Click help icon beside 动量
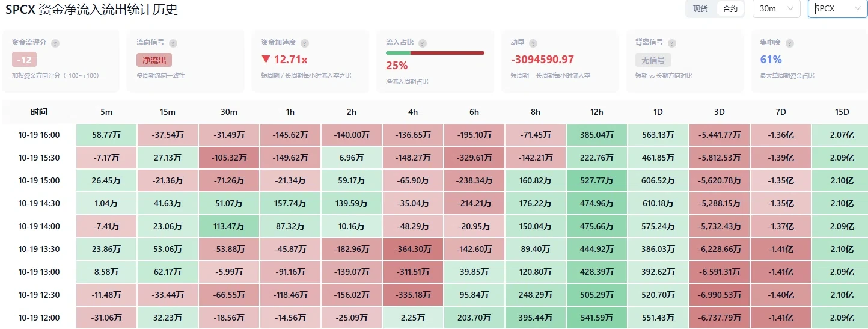This screenshot has width=868, height=329. click(x=533, y=43)
